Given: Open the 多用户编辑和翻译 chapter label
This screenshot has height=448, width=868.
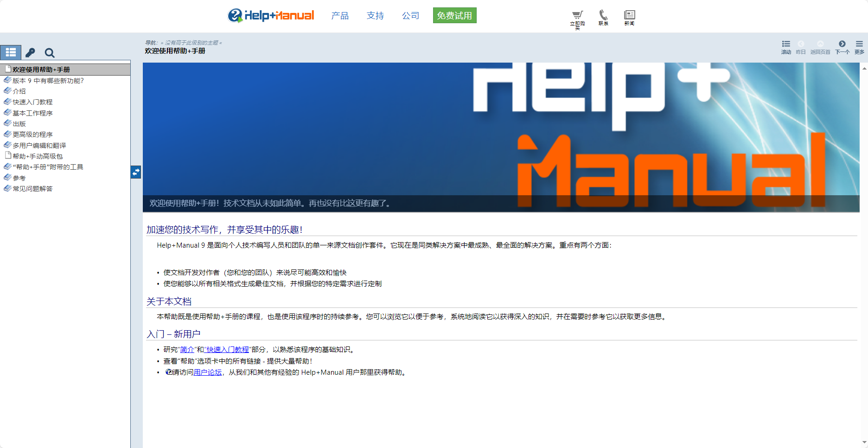Looking at the screenshot, I should pyautogui.click(x=39, y=146).
